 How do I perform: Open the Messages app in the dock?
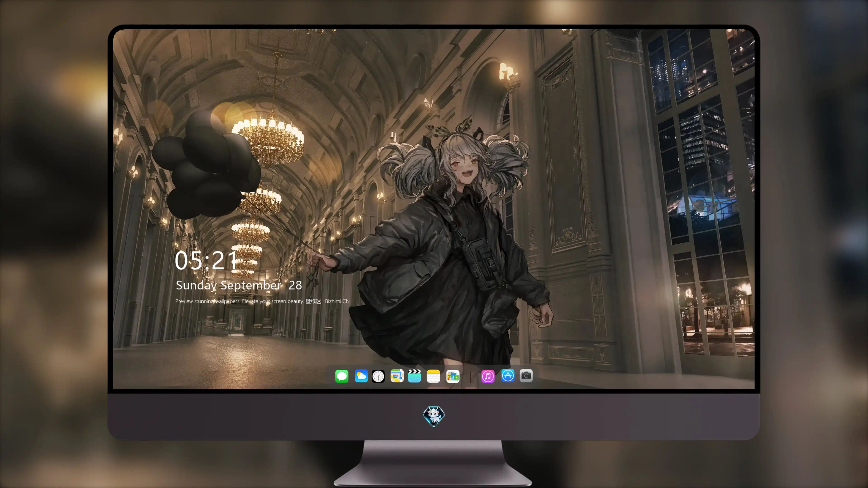[x=342, y=376]
